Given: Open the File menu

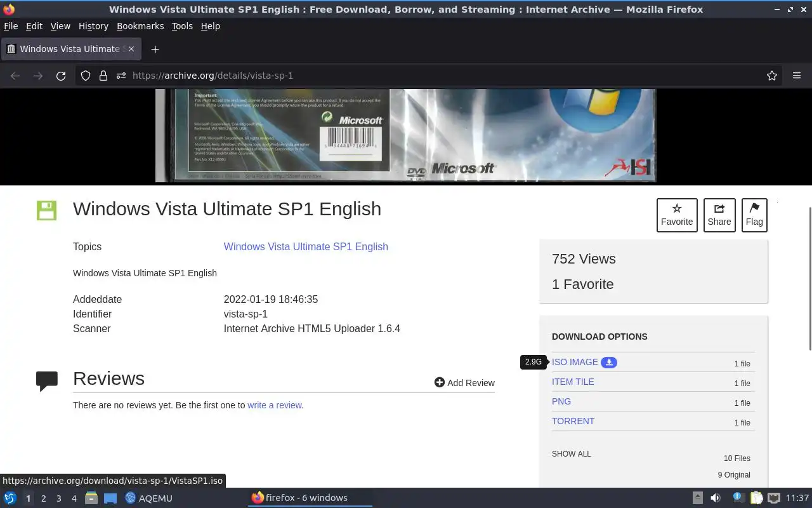Looking at the screenshot, I should (x=11, y=26).
